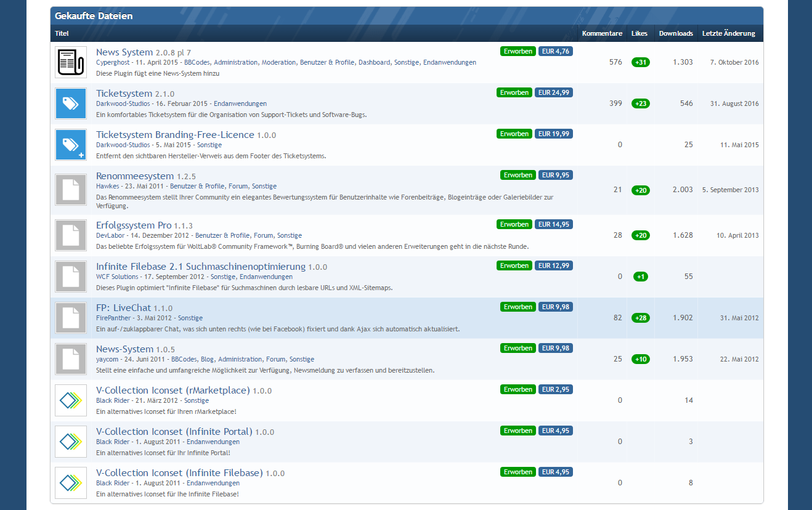The width and height of the screenshot is (812, 510).
Task: Click the Erfolgssystem Pro document icon
Action: tap(70, 235)
